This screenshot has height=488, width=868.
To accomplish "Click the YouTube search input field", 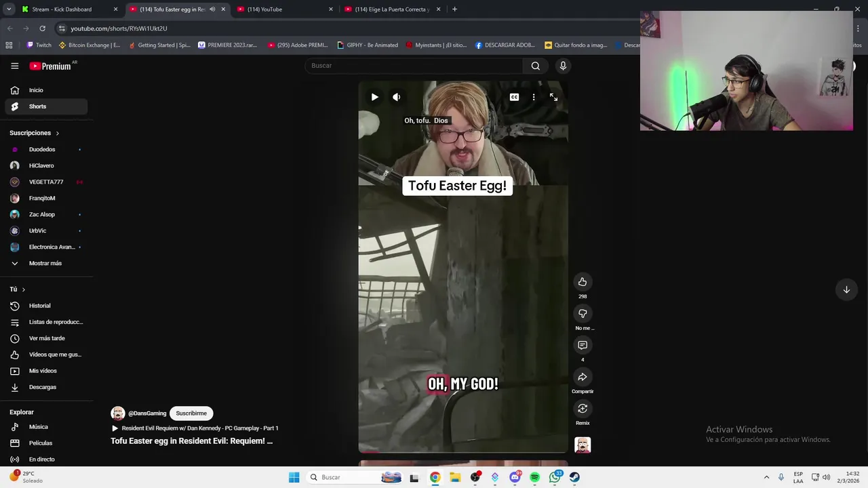I will tap(414, 66).
